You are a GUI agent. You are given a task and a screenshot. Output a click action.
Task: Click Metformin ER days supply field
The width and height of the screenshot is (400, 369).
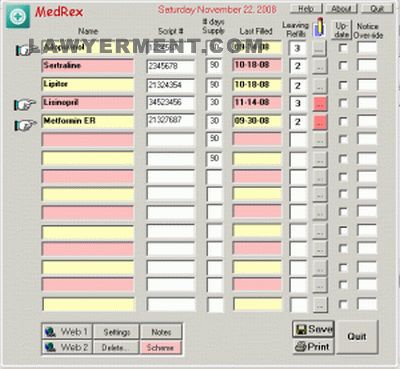[x=214, y=121]
